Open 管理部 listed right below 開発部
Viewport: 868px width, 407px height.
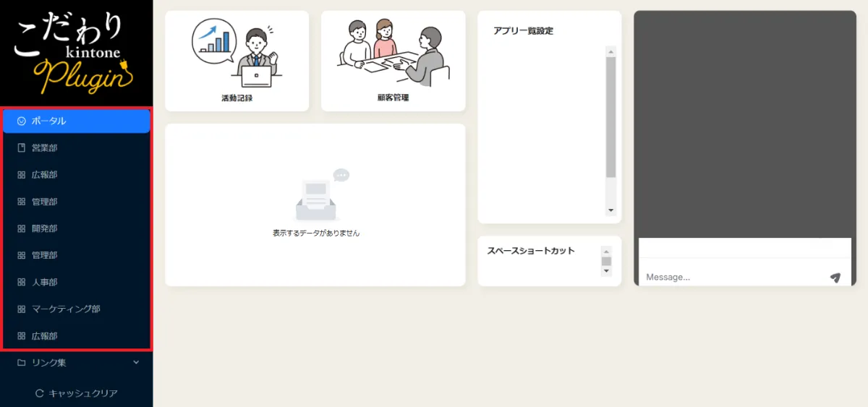point(76,255)
